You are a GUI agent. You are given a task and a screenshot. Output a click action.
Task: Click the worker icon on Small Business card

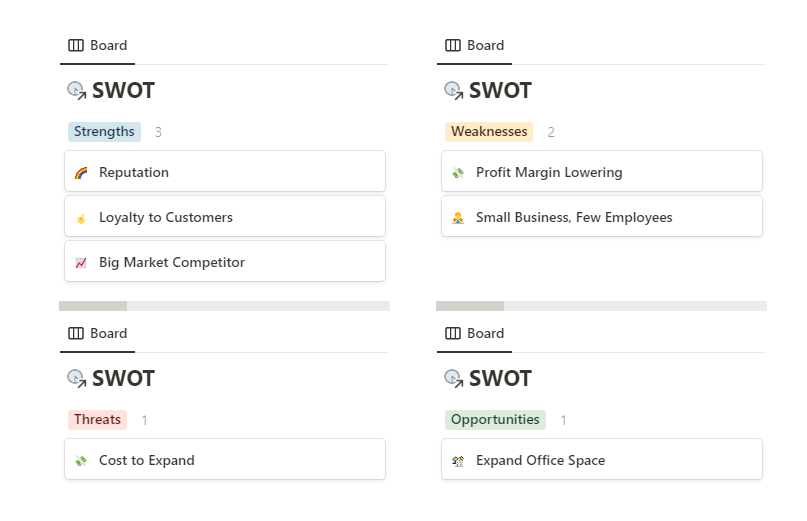458,218
